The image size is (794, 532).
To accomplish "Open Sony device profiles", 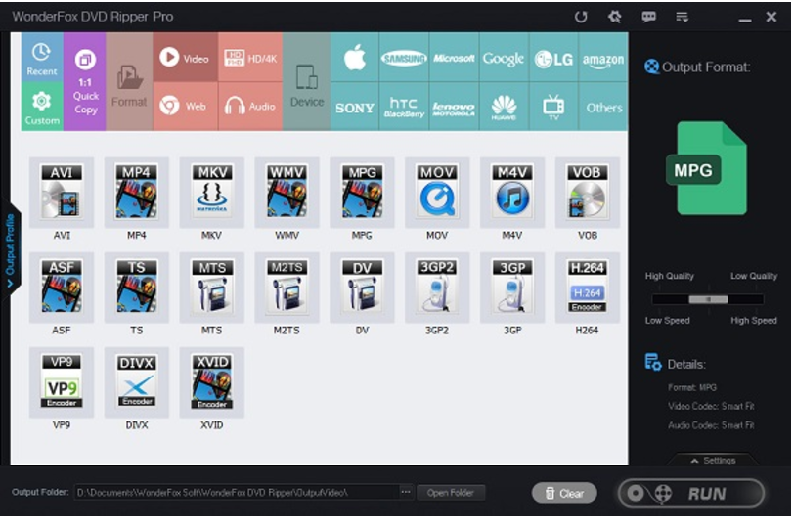I will [x=354, y=107].
